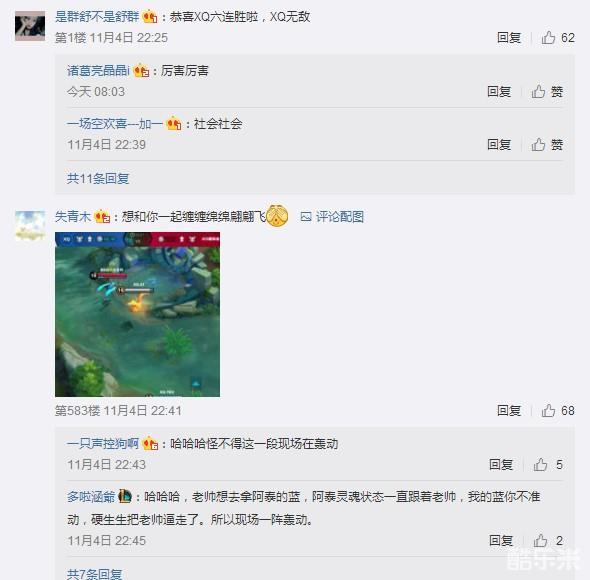Reply to 多啦涵爺's comment
The image size is (590, 580).
[501, 541]
